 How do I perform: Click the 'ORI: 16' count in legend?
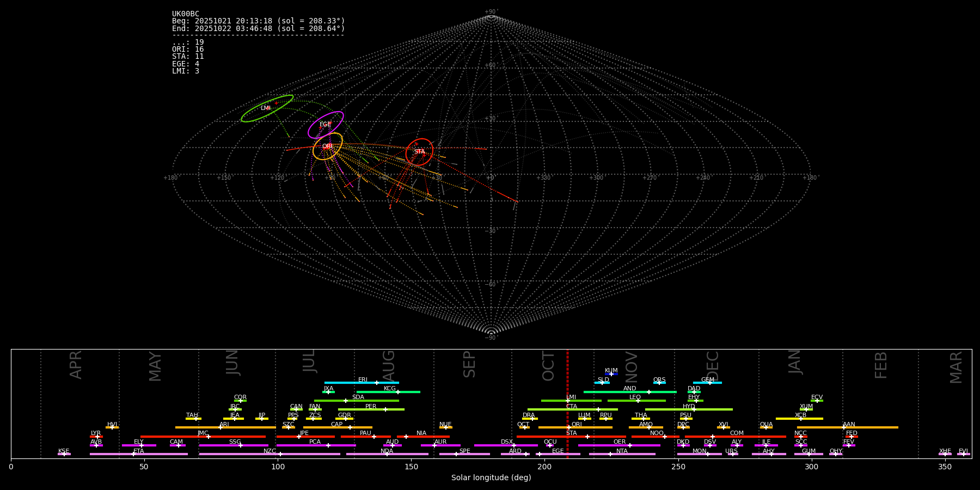pos(188,50)
